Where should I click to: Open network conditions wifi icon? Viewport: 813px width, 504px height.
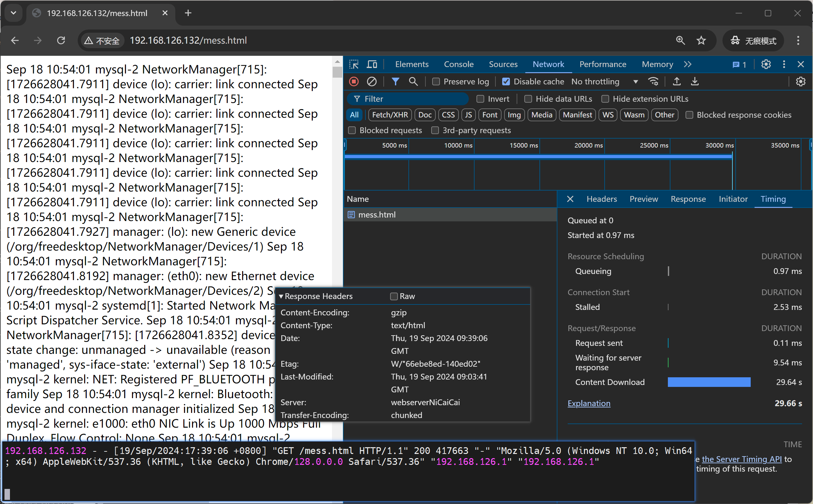[x=653, y=81]
